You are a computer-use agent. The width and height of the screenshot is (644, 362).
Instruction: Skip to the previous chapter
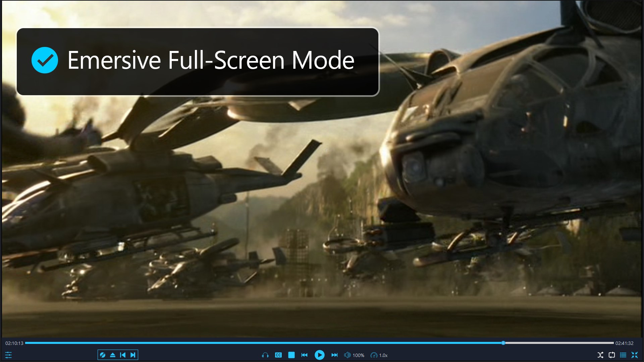pyautogui.click(x=123, y=355)
